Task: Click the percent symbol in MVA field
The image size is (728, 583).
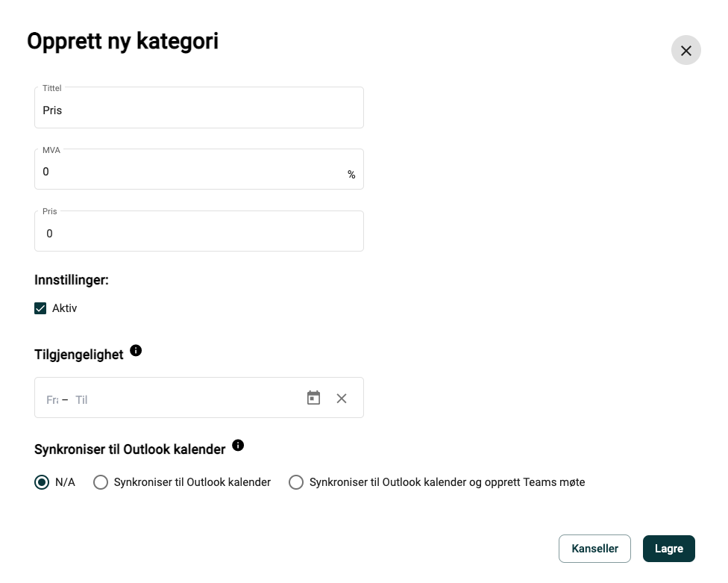Action: (351, 175)
